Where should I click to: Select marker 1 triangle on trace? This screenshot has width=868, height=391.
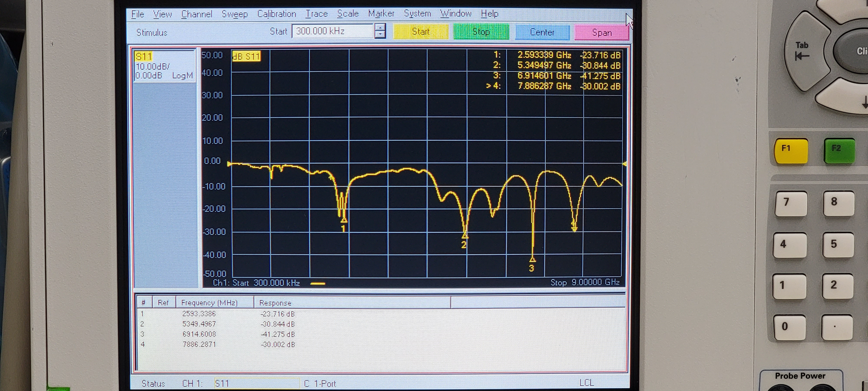tap(344, 220)
